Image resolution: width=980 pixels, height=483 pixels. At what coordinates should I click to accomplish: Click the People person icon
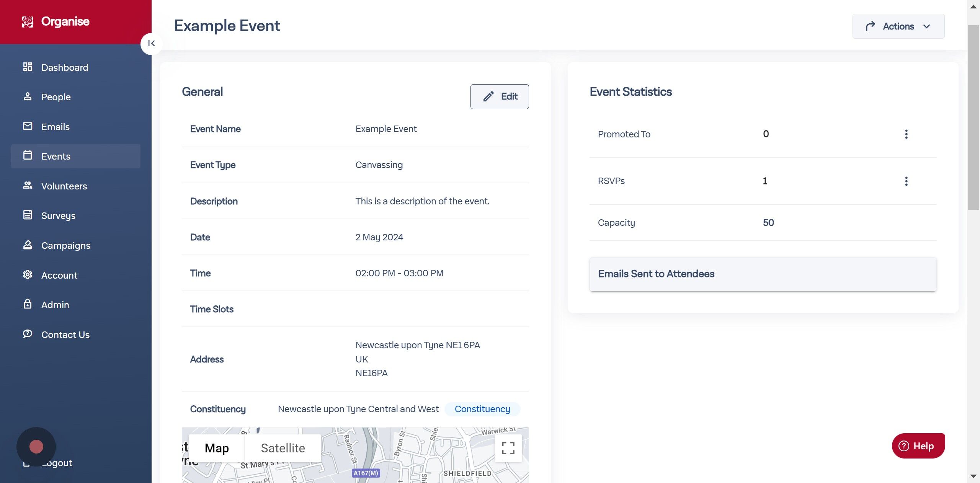click(28, 96)
